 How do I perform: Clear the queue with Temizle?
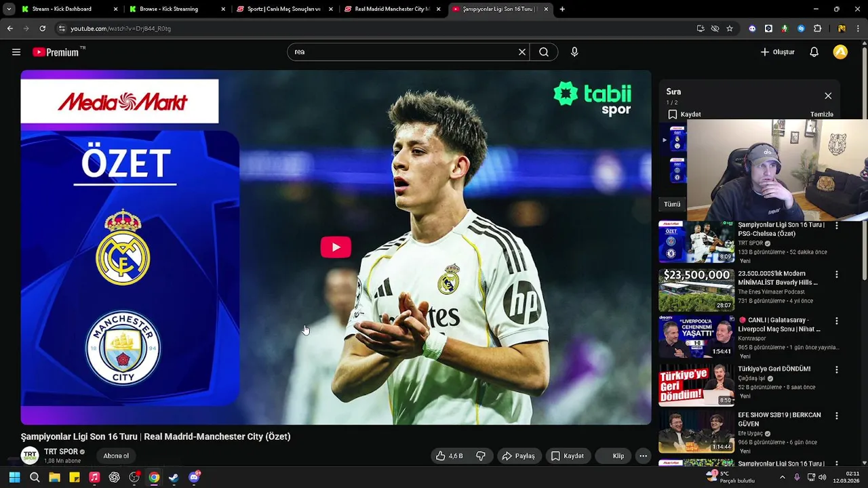tap(822, 115)
